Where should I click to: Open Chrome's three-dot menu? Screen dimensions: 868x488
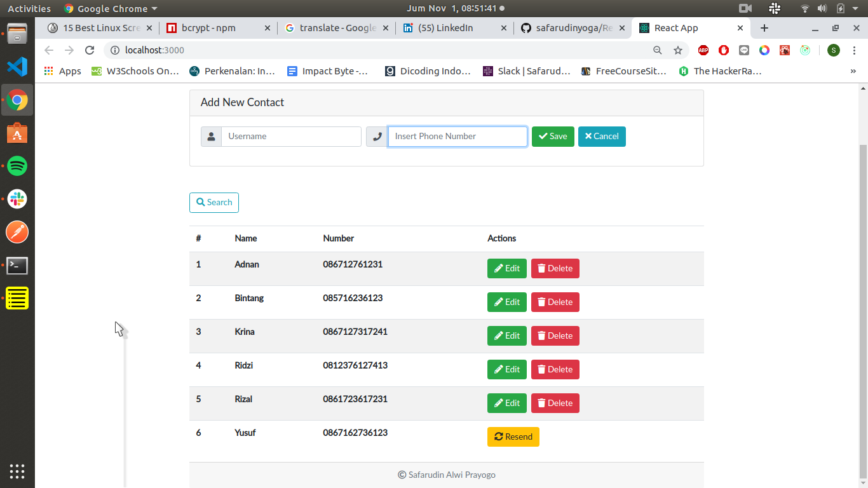coord(854,50)
